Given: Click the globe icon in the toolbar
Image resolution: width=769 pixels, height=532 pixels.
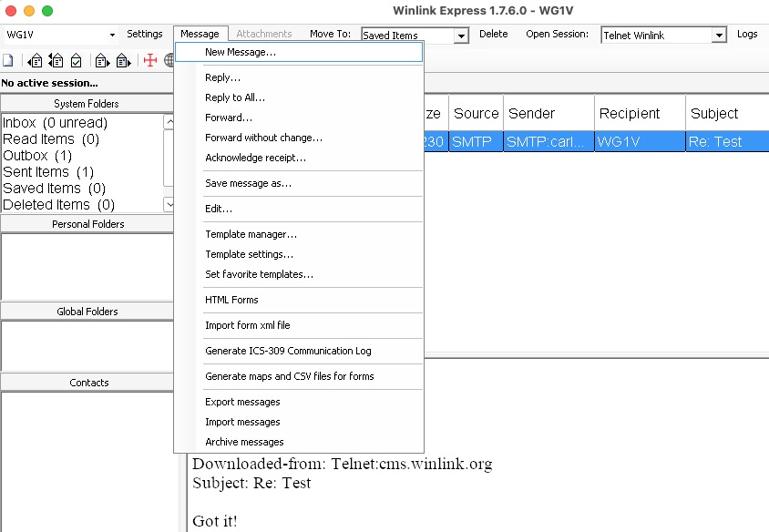Looking at the screenshot, I should (169, 61).
